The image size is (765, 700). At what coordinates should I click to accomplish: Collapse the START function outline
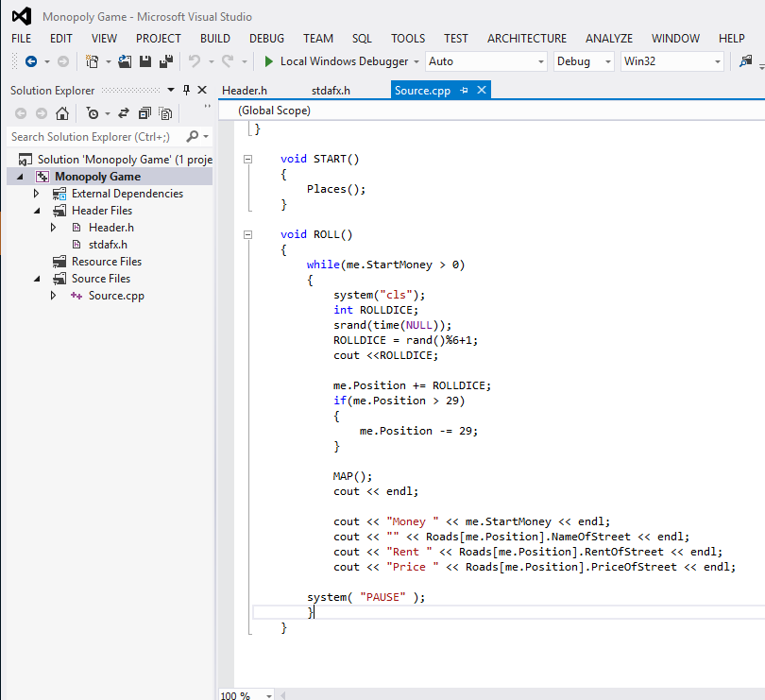coord(247,159)
